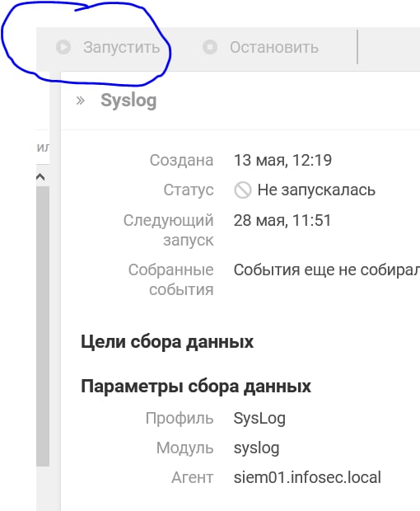Click the Модуль field label
420x511 pixels.
click(185, 448)
